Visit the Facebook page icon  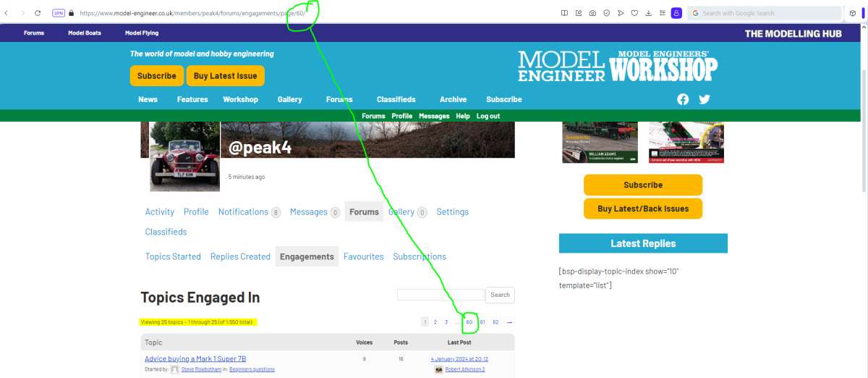click(683, 99)
